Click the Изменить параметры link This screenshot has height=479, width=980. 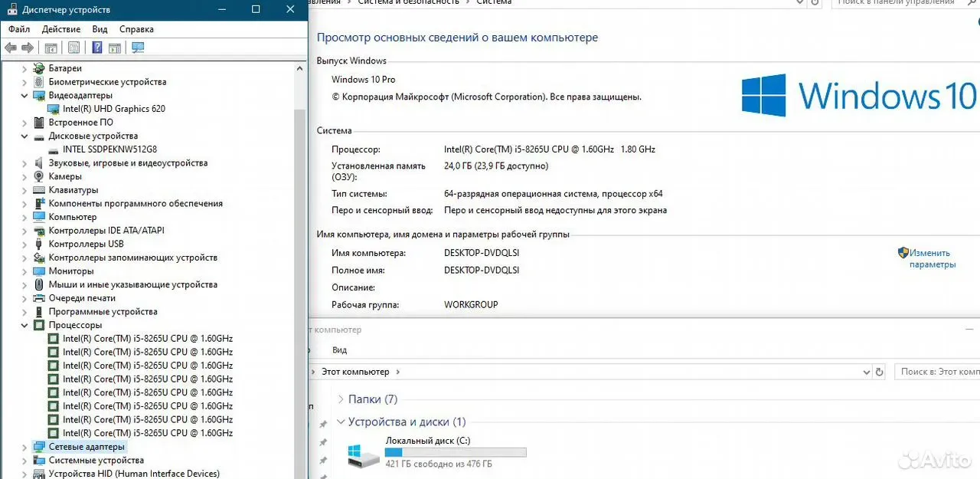coord(932,258)
